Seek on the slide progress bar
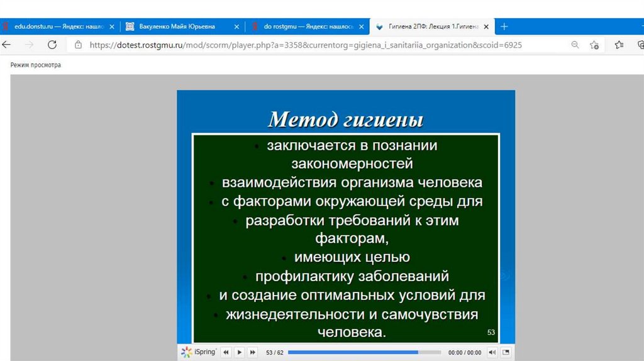Image resolution: width=644 pixels, height=361 pixels. (x=364, y=352)
